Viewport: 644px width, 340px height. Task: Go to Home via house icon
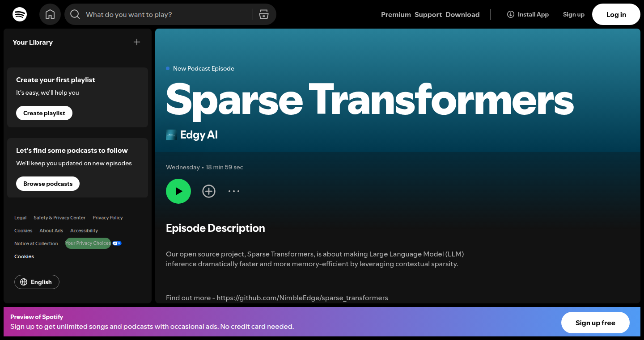click(50, 14)
